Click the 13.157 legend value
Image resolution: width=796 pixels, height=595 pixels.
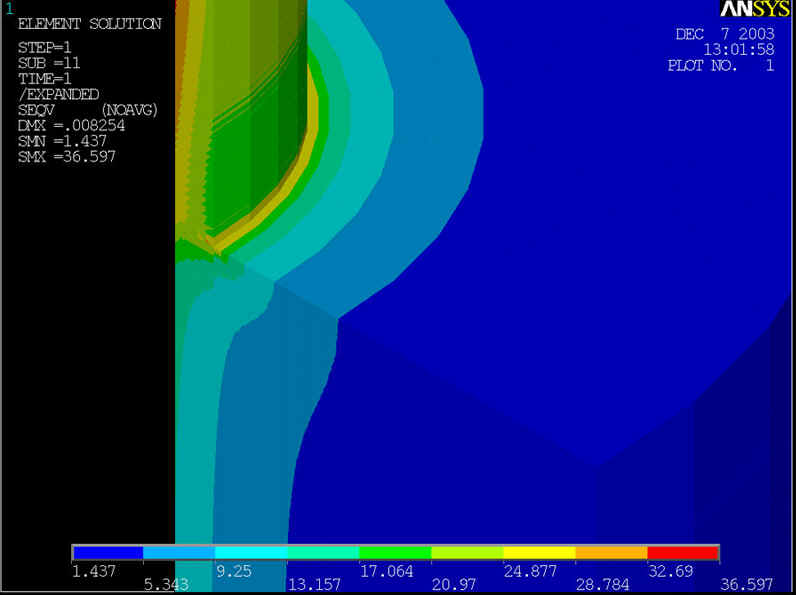(x=314, y=585)
